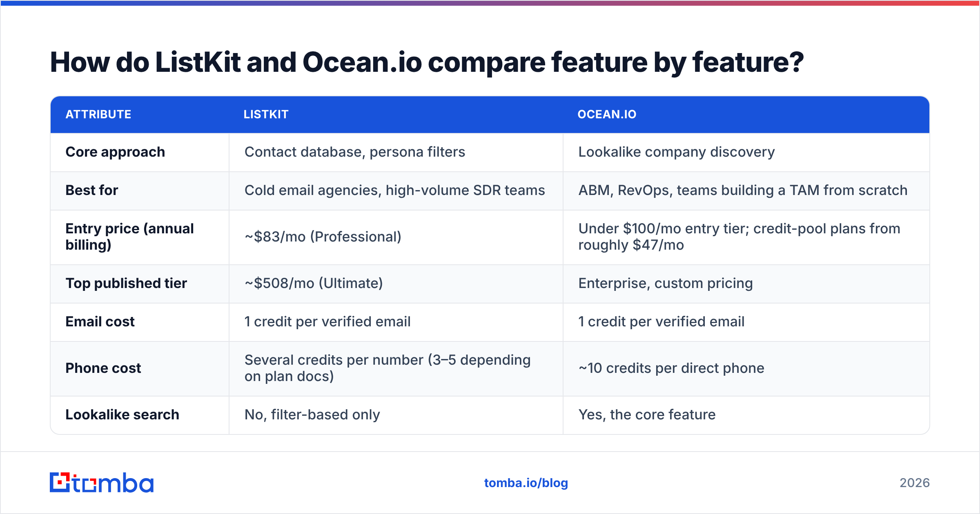Click the 'Phone cost' row label
Screen dimensions: 980x514
103,368
